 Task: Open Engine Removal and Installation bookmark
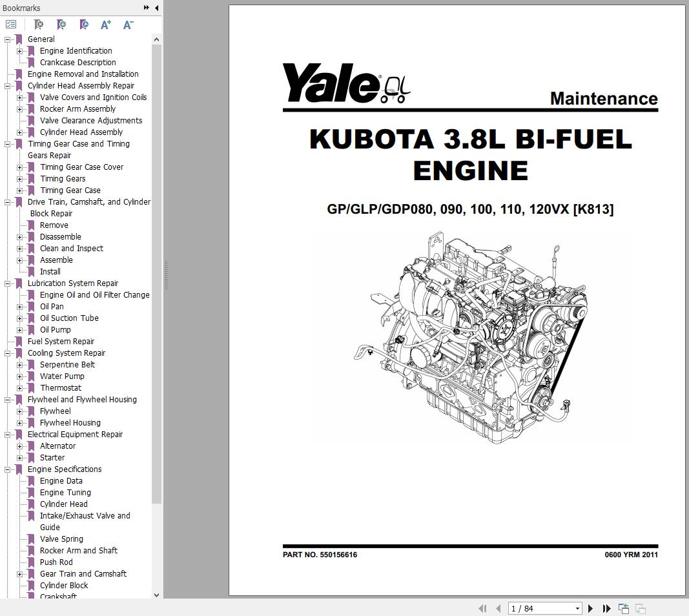tap(83, 74)
